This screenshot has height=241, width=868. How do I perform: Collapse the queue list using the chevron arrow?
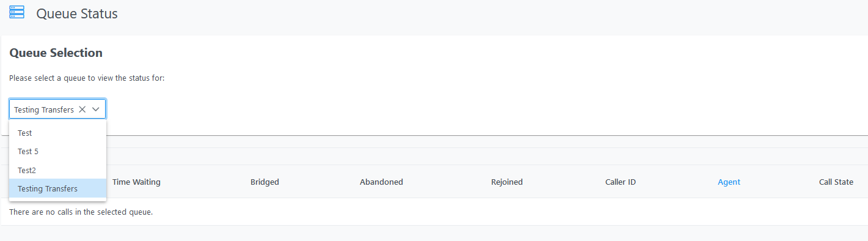96,109
